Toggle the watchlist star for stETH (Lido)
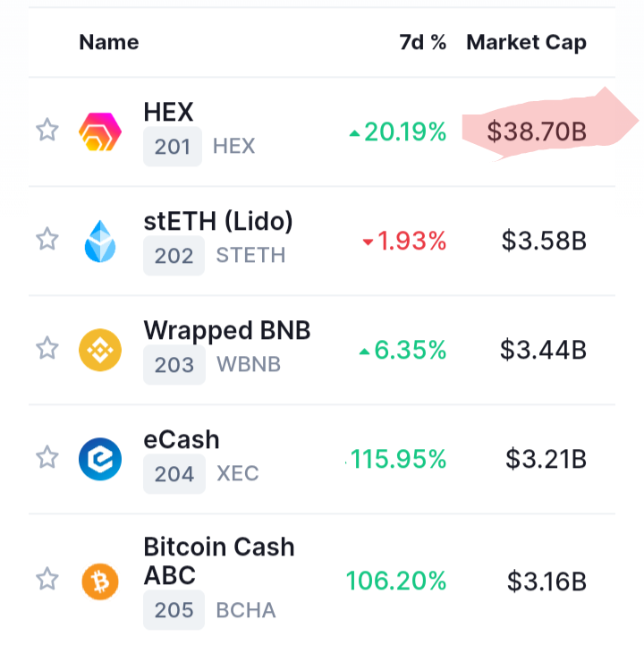 47,239
